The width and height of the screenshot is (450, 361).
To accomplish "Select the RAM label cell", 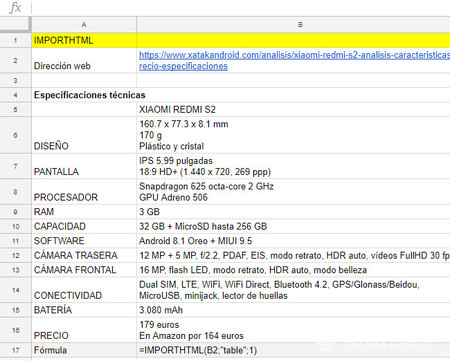I will (x=84, y=212).
